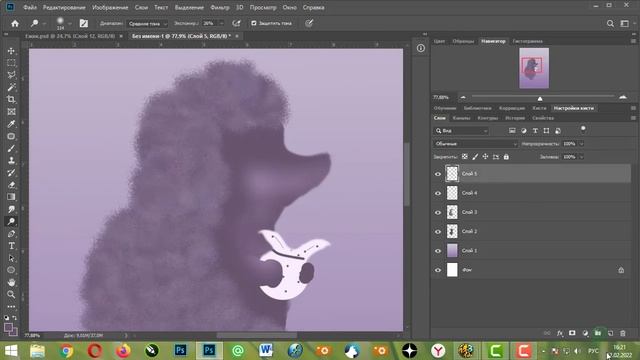The height and width of the screenshot is (360, 640).
Task: Select layer row Слой 3
Action: 531,212
